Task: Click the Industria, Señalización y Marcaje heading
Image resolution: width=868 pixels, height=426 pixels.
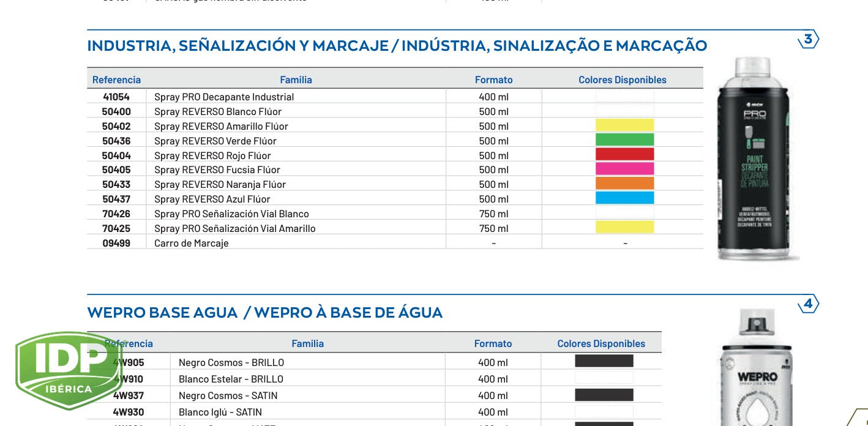Action: coord(397,46)
